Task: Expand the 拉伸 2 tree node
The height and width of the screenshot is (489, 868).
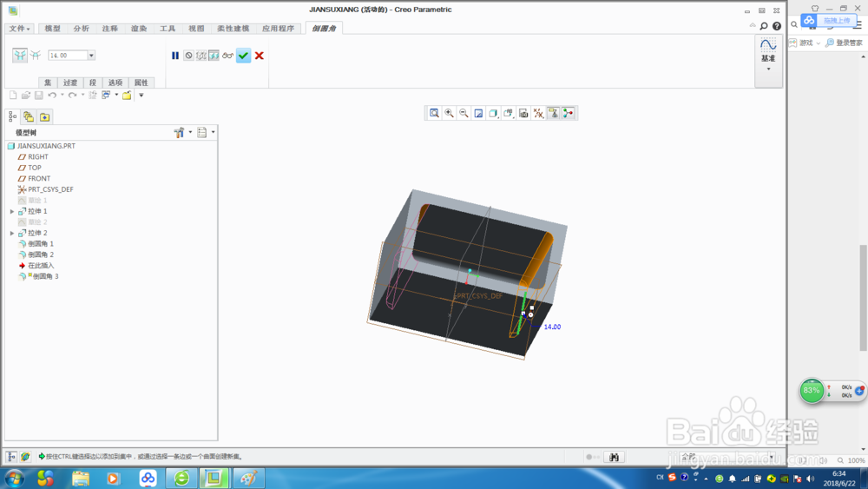Action: click(x=12, y=233)
